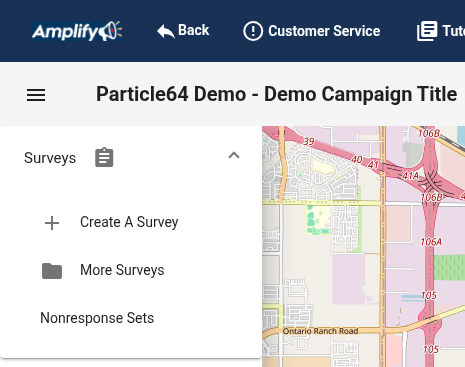Click the Amplify megaphone logo

tap(77, 31)
